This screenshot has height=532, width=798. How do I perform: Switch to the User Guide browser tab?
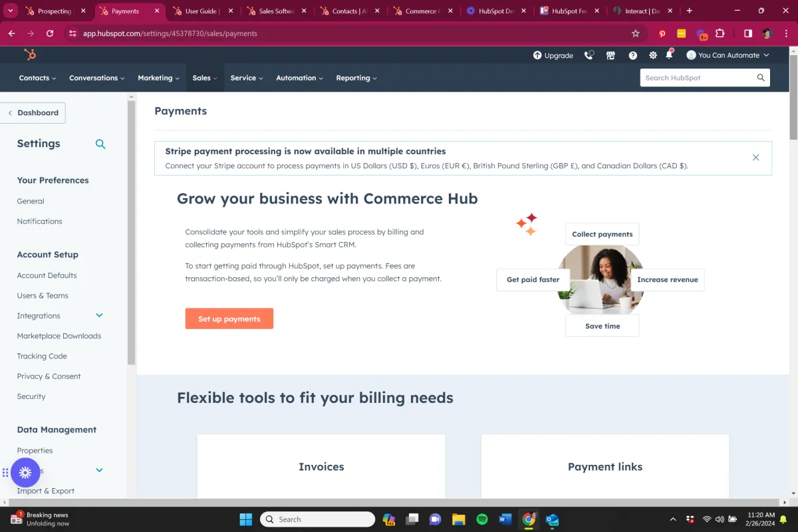pos(203,11)
